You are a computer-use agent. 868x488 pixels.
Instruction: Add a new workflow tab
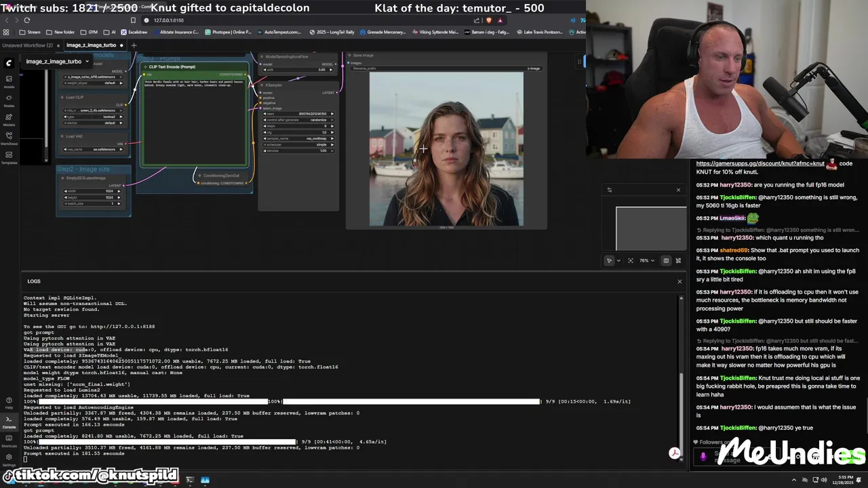pyautogui.click(x=134, y=45)
